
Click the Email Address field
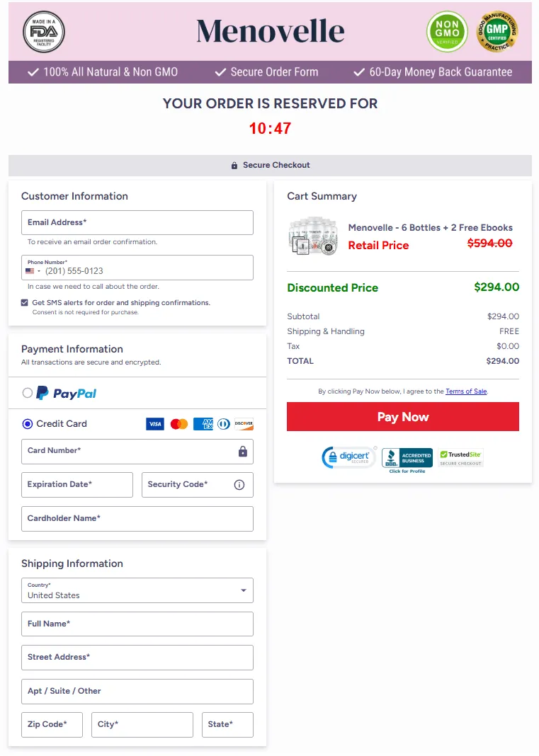[x=137, y=222]
